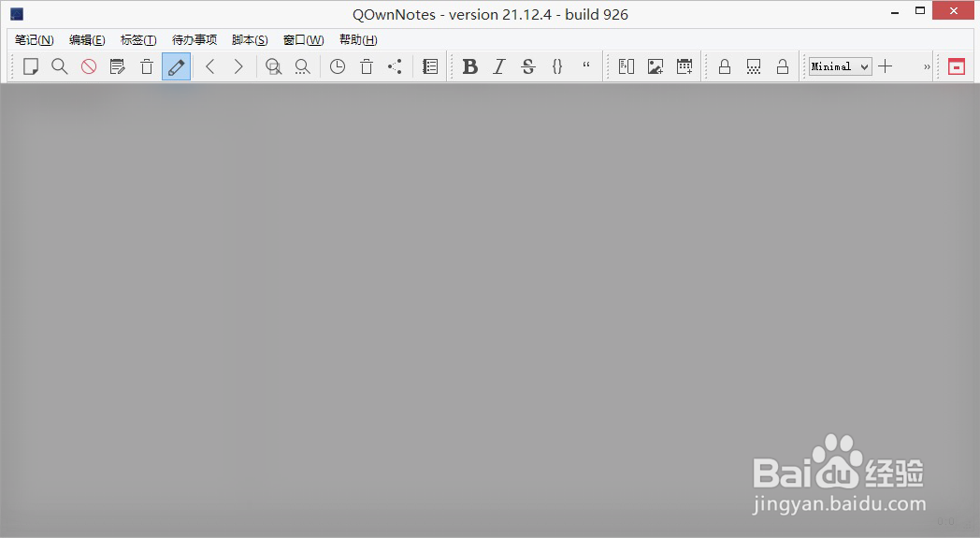Click the QOwnNotes app icon in the title bar
980x538 pixels.
pyautogui.click(x=17, y=14)
